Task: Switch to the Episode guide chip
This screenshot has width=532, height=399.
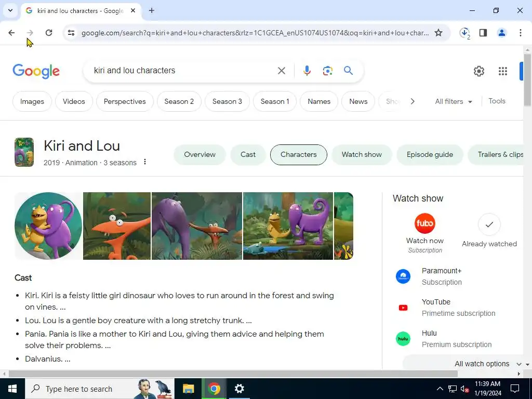Action: (430, 155)
